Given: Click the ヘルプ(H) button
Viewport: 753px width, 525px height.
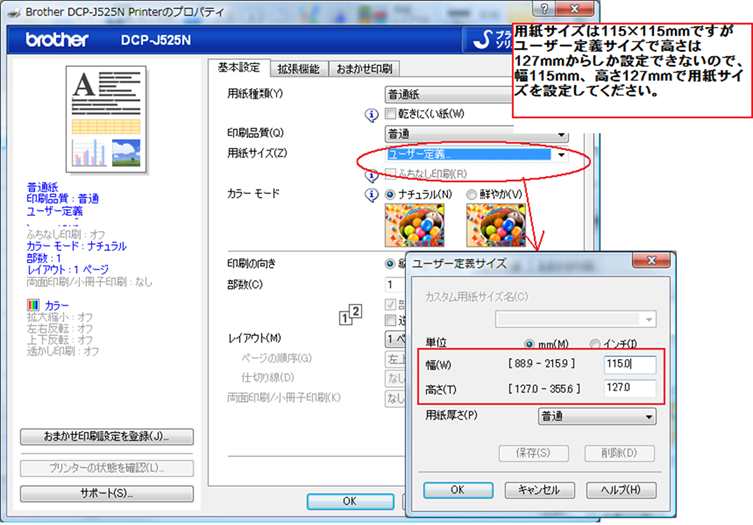Looking at the screenshot, I should 621,490.
